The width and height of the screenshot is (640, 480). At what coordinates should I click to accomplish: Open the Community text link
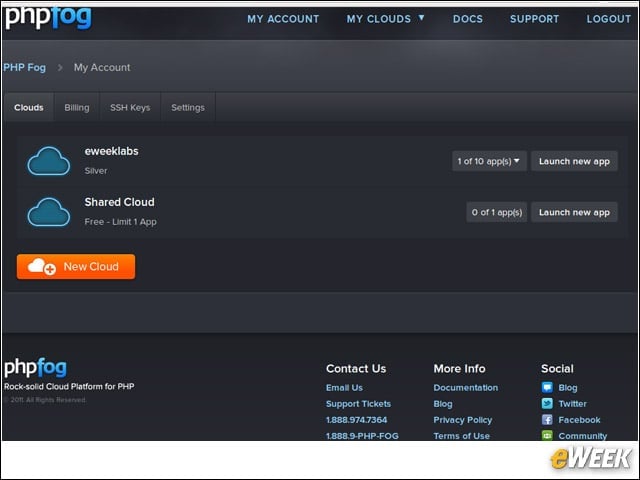[582, 436]
